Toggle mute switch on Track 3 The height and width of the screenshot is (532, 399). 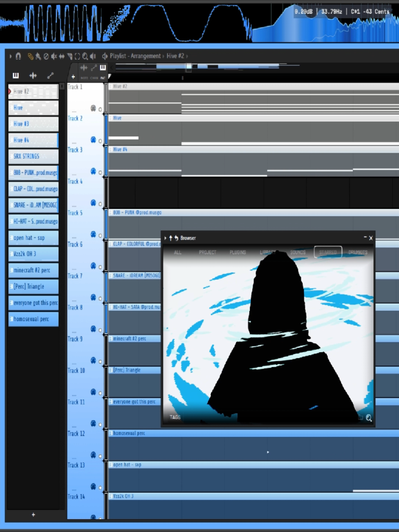[x=100, y=172]
